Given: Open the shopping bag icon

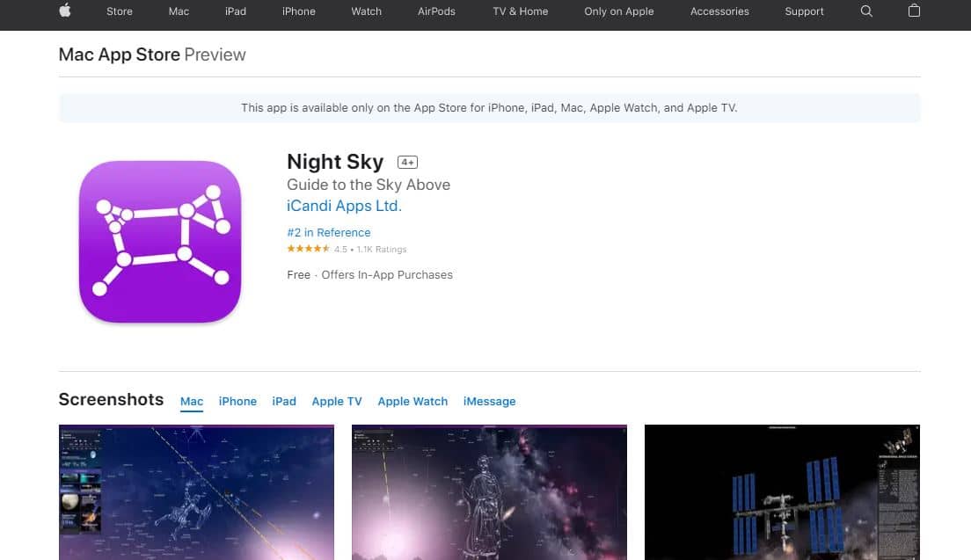Looking at the screenshot, I should 914,11.
